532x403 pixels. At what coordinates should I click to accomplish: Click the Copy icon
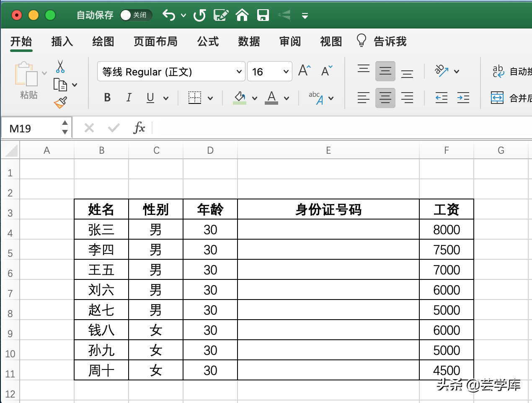(60, 85)
